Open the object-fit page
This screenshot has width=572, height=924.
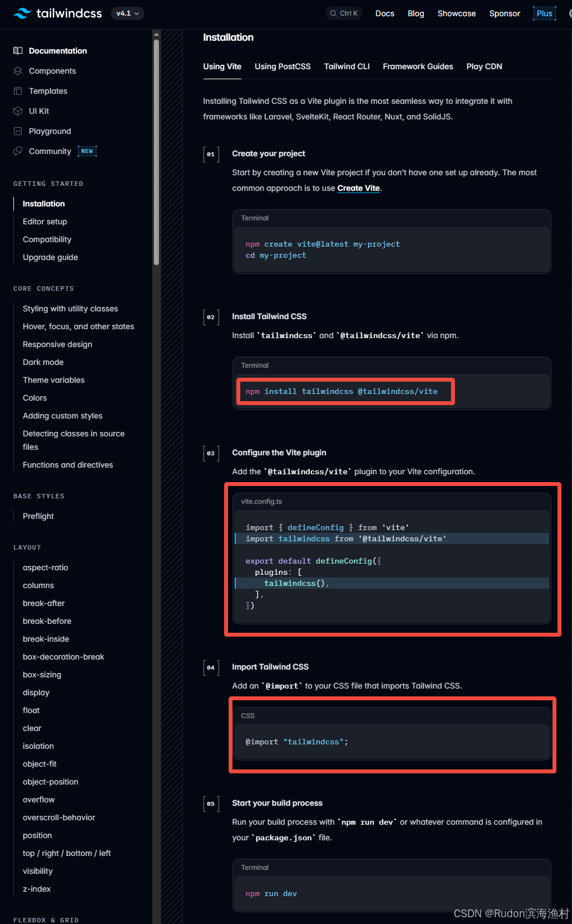point(40,764)
